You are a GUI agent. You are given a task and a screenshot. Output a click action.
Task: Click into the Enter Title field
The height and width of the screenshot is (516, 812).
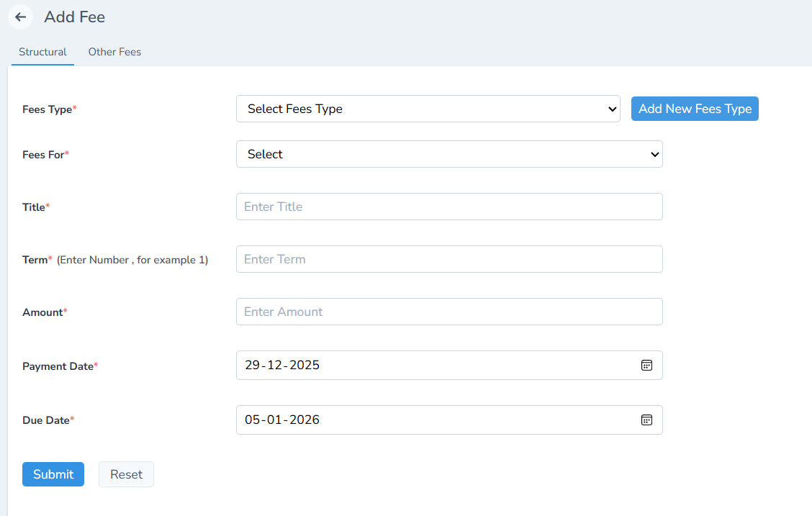tap(449, 207)
